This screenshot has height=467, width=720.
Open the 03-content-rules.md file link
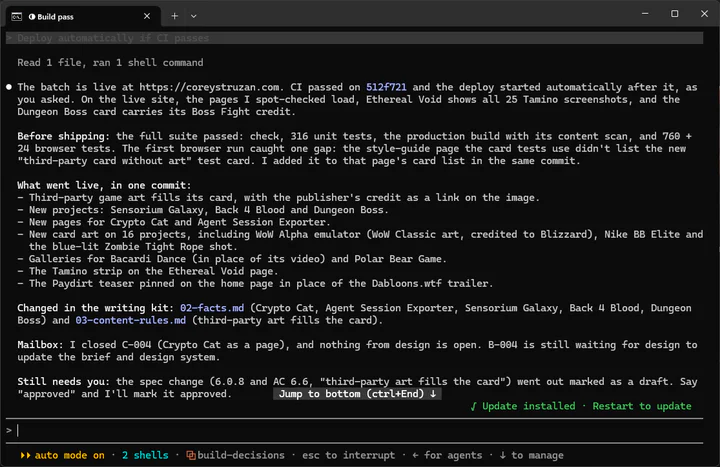click(x=130, y=320)
